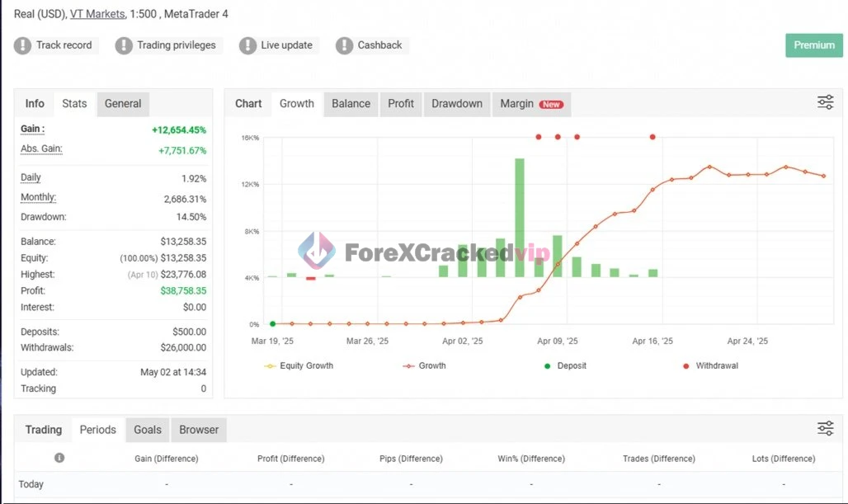848x504 pixels.
Task: Click the Premium button
Action: (813, 45)
